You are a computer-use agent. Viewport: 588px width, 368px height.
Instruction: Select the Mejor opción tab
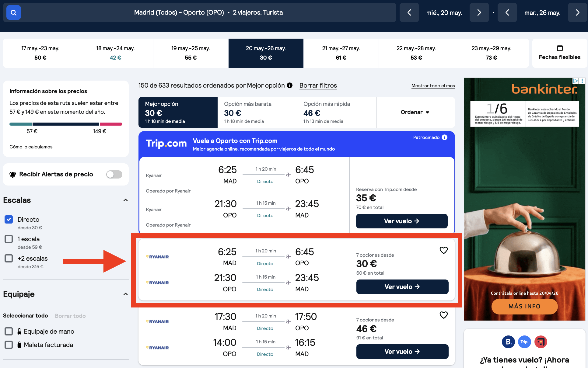tap(178, 112)
